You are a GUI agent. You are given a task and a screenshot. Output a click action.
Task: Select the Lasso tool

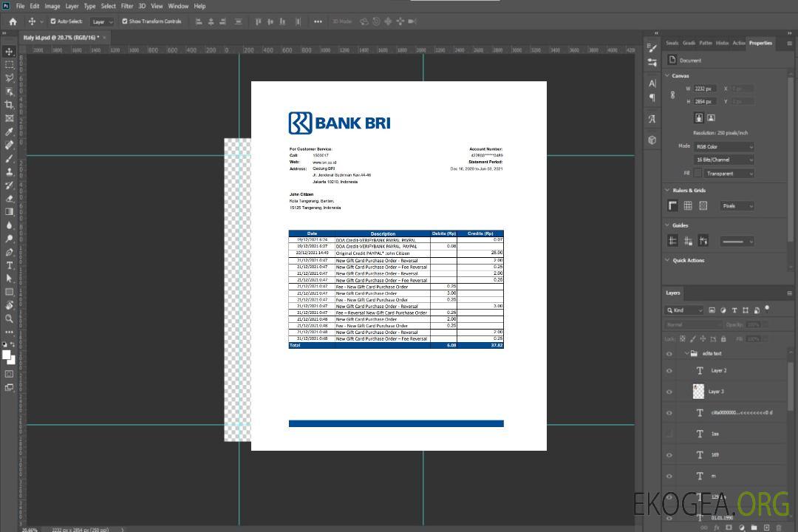(x=9, y=78)
